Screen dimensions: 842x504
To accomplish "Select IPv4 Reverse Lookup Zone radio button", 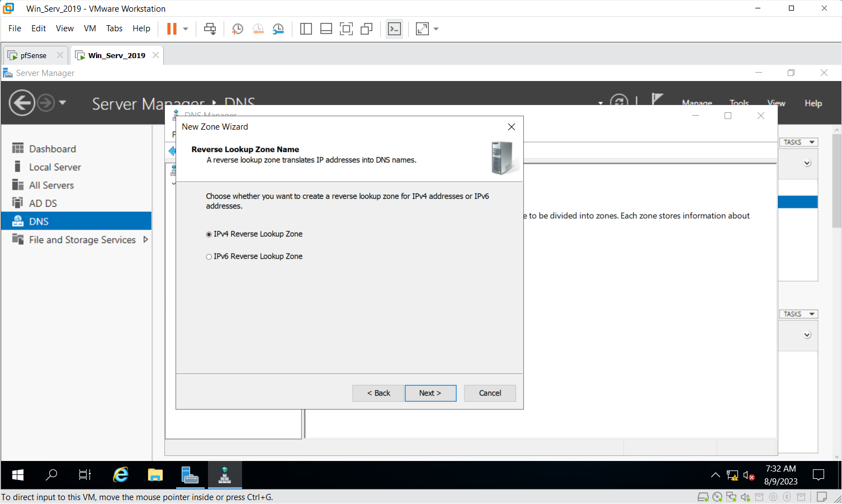I will pos(209,235).
